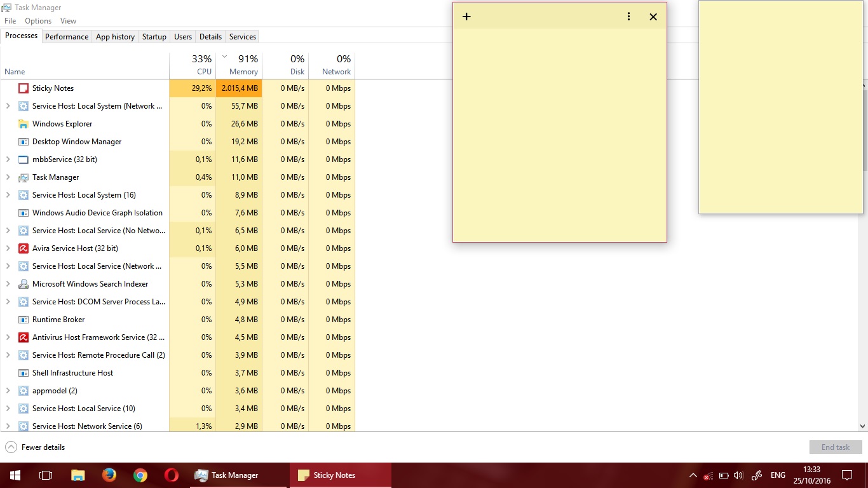Show hidden system tray icons
This screenshot has width=868, height=488.
693,475
